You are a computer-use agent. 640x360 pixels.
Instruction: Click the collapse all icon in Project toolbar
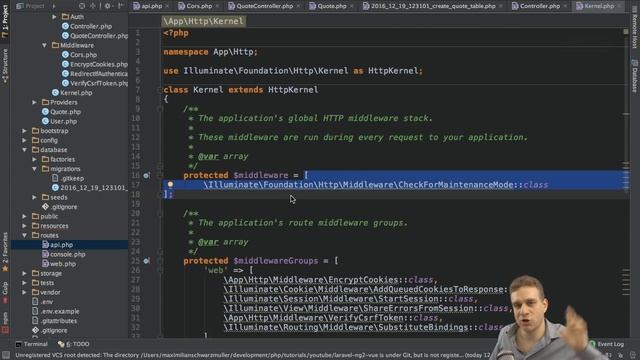pos(93,6)
